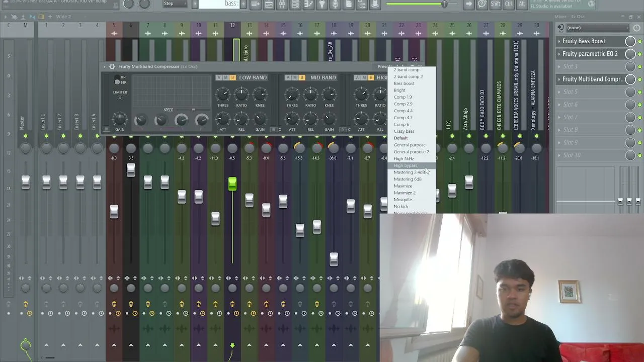Expand Fruity Bass Boost slot arrow
The image size is (644, 362).
point(559,41)
